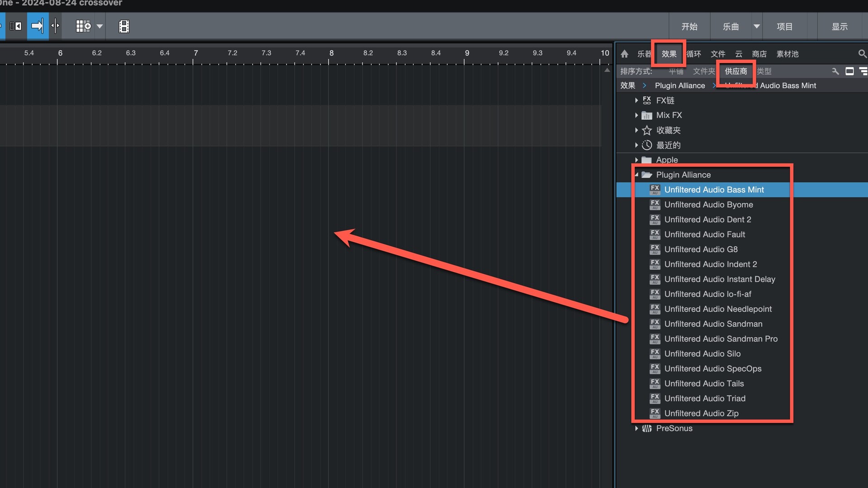Switch to the 乐器 tab
The image size is (868, 488).
pyautogui.click(x=644, y=54)
